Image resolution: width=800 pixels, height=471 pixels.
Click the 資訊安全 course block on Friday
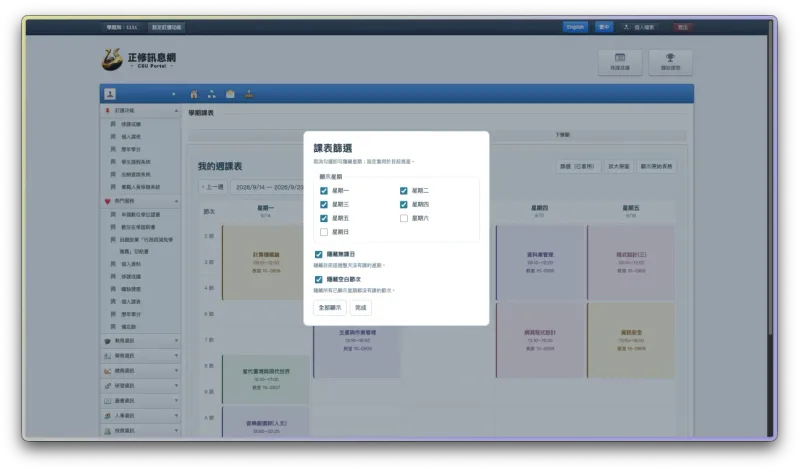pos(631,340)
